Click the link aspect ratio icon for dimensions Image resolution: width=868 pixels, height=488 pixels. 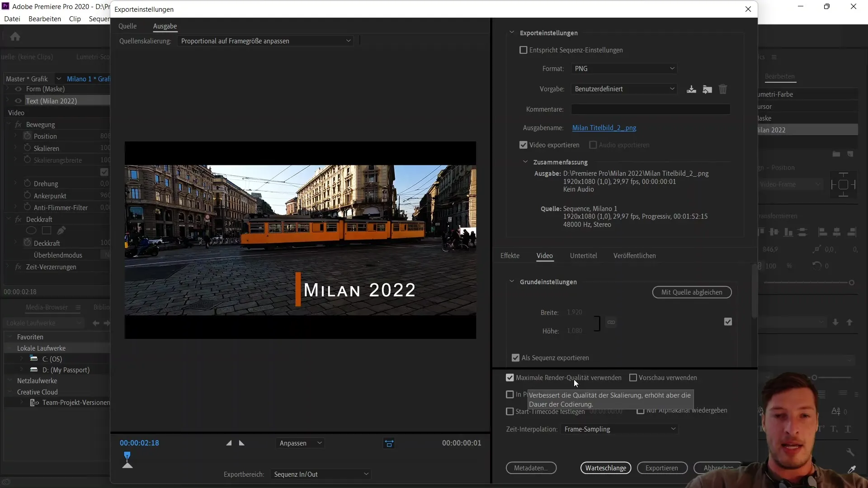point(611,321)
